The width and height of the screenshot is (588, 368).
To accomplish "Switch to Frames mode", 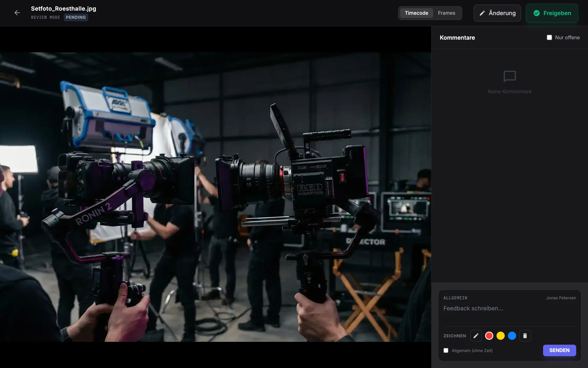I will tap(447, 13).
